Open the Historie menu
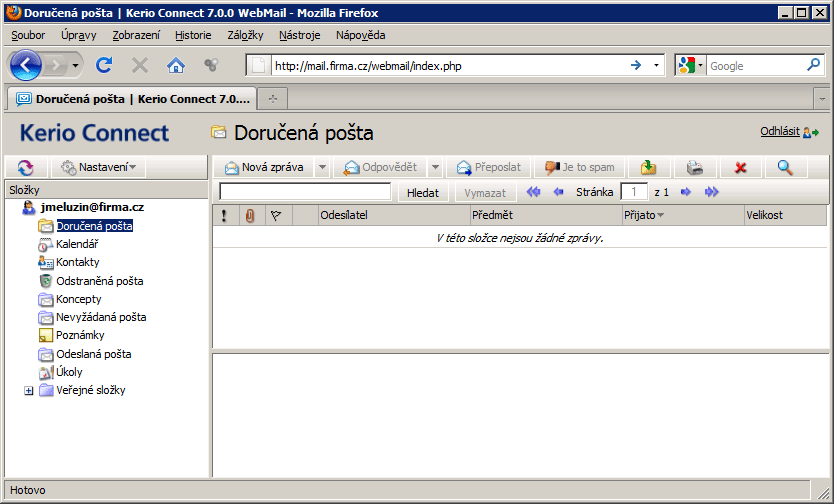Viewport: 834px width, 504px height. tap(193, 35)
